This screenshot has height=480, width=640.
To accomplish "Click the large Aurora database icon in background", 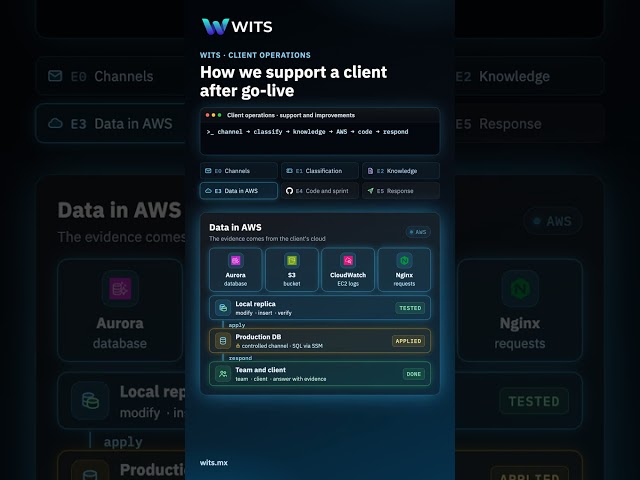I will click(120, 289).
